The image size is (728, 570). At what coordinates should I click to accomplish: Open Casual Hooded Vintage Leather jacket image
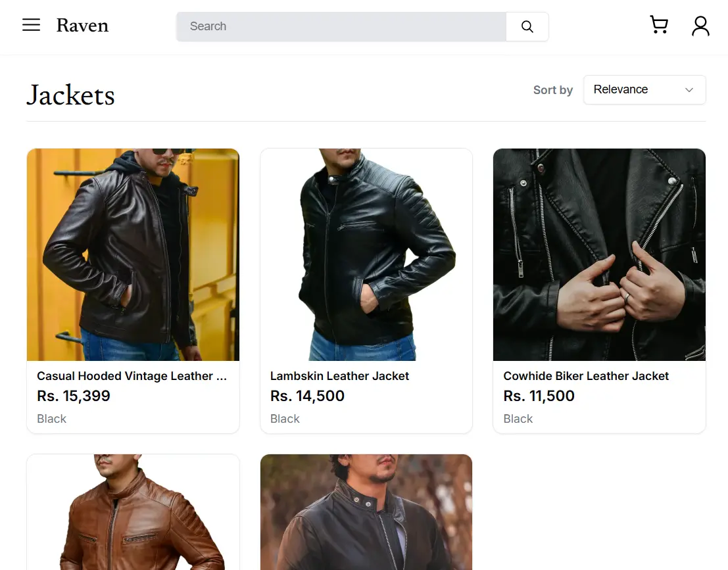tap(133, 254)
